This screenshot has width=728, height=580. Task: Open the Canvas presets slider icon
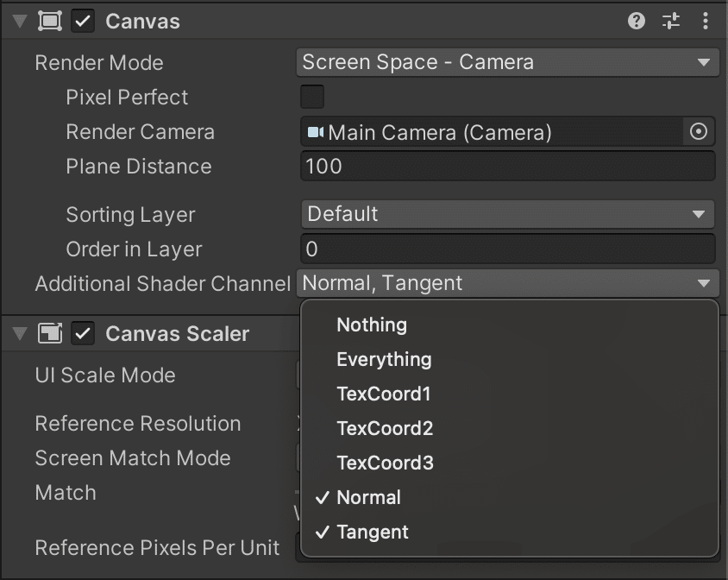click(671, 21)
